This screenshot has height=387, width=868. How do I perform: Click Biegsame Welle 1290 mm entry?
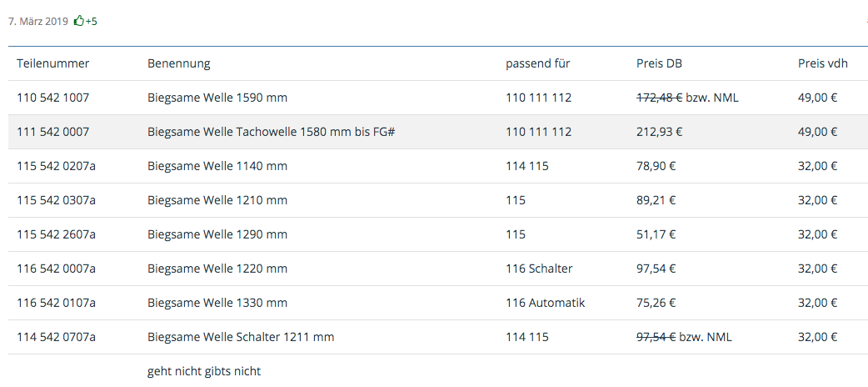[x=217, y=234]
